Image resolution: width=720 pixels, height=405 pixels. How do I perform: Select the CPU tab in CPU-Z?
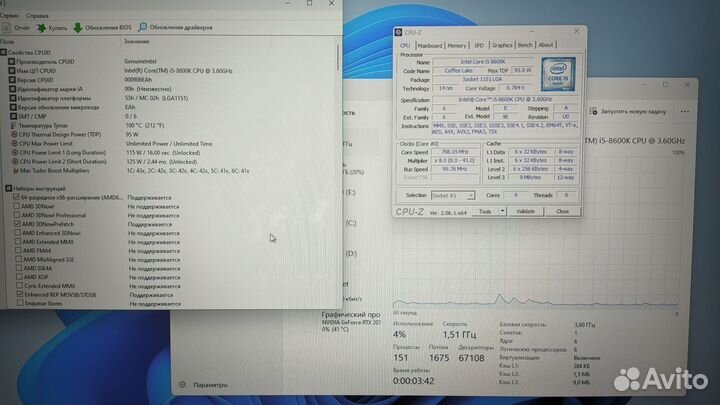[405, 45]
